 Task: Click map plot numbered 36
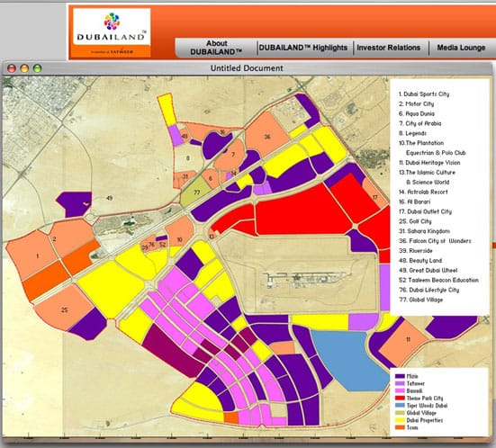tap(267, 137)
